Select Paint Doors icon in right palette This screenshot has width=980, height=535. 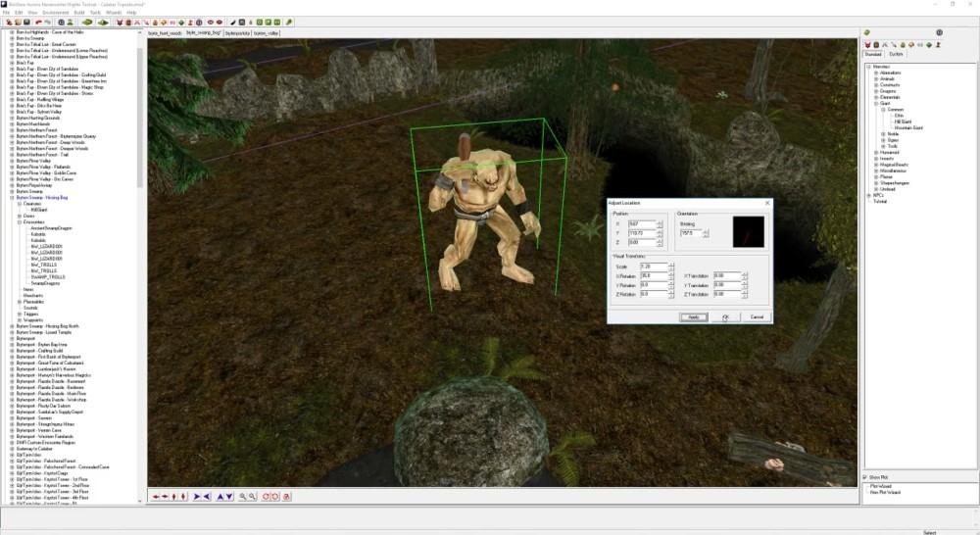click(x=876, y=45)
